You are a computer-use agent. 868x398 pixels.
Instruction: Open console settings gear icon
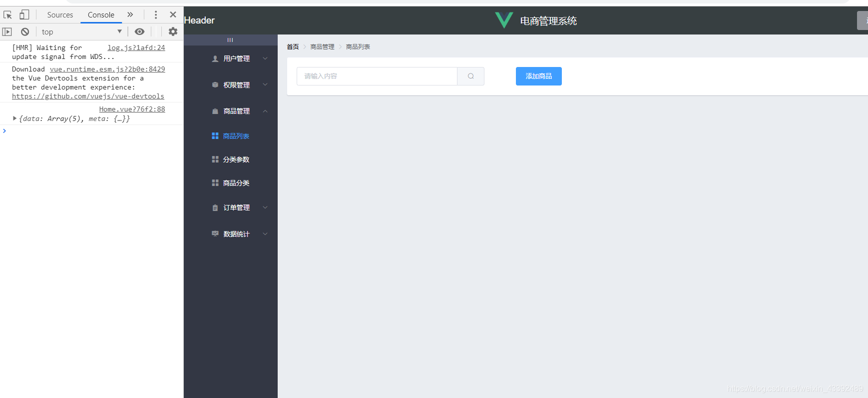pyautogui.click(x=173, y=31)
